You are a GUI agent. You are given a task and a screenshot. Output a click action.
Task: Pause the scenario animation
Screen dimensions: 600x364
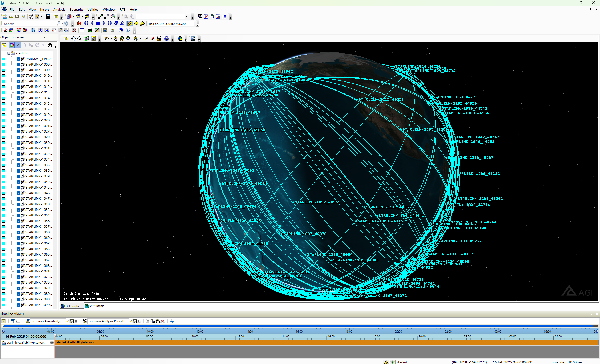point(98,24)
